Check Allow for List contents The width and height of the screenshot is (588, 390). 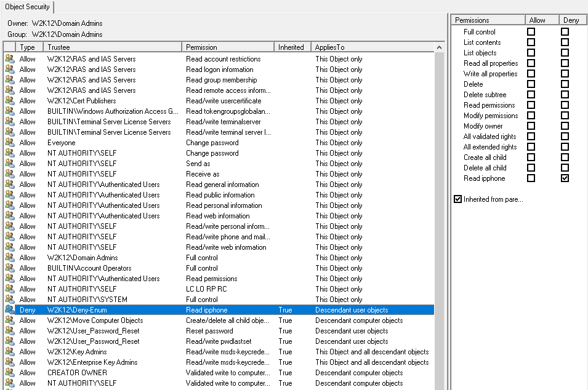coord(531,42)
